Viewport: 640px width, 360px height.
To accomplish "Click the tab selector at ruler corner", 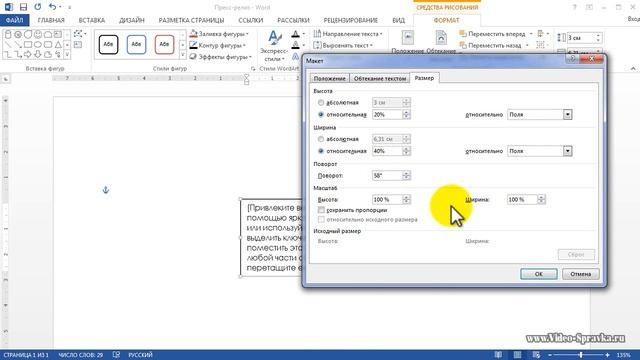I will [6, 79].
